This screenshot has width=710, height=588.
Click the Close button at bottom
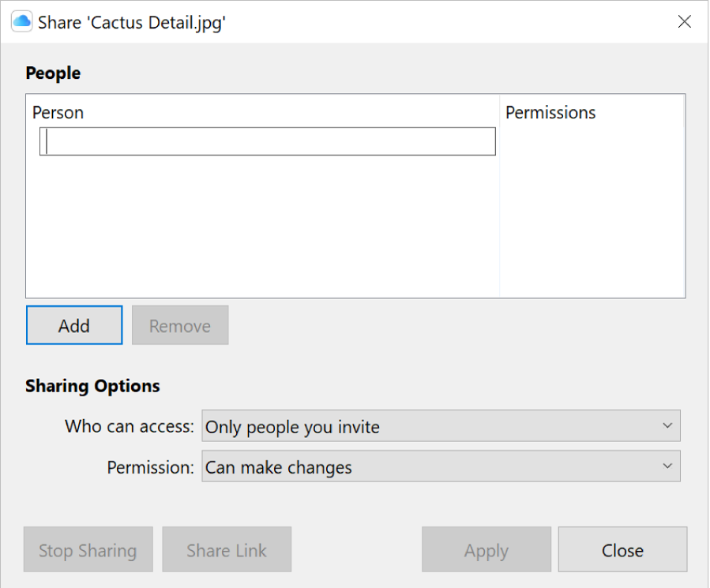point(622,550)
